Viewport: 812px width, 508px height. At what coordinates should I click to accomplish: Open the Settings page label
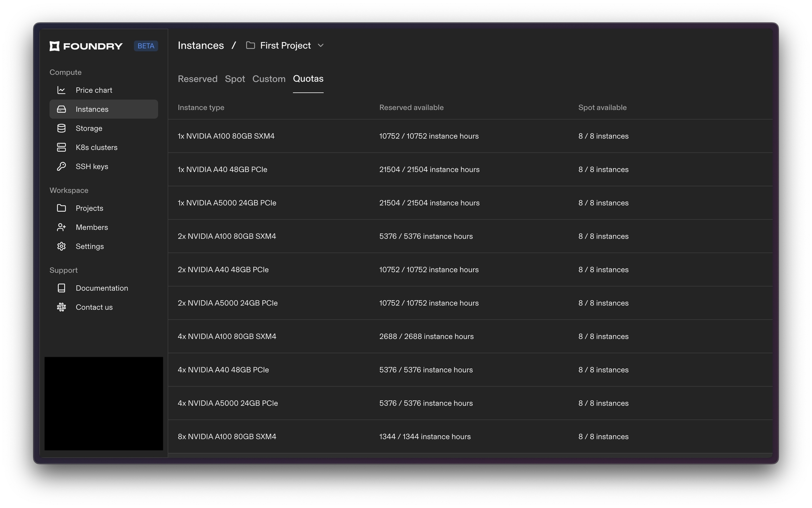90,246
